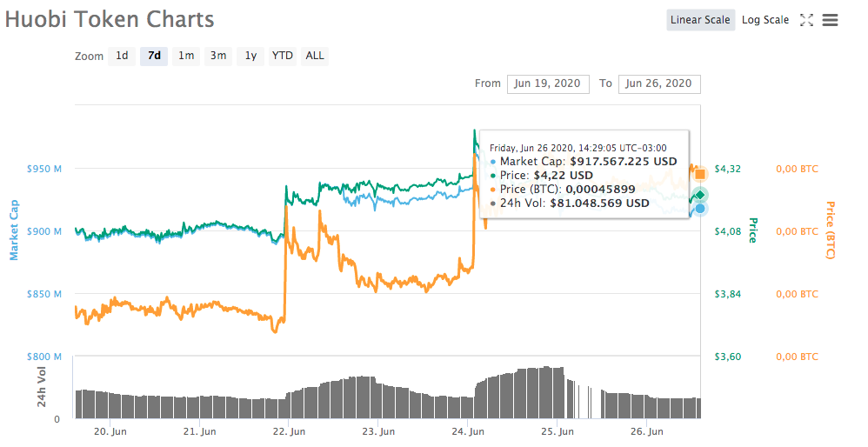Click the blue circle market cap marker
This screenshot has height=447, width=868.
(700, 209)
